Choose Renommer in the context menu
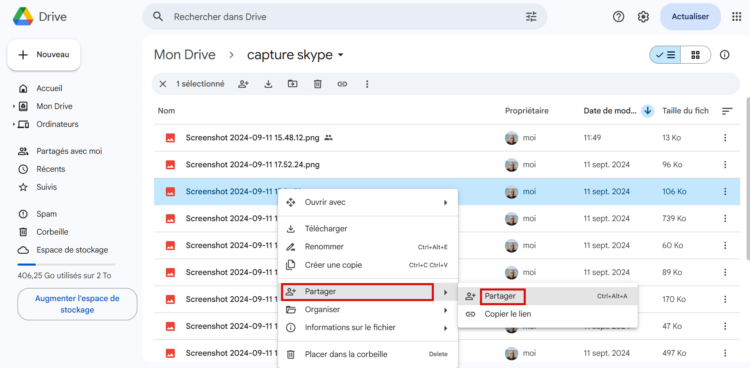Image resolution: width=750 pixels, height=368 pixels. tap(368, 247)
